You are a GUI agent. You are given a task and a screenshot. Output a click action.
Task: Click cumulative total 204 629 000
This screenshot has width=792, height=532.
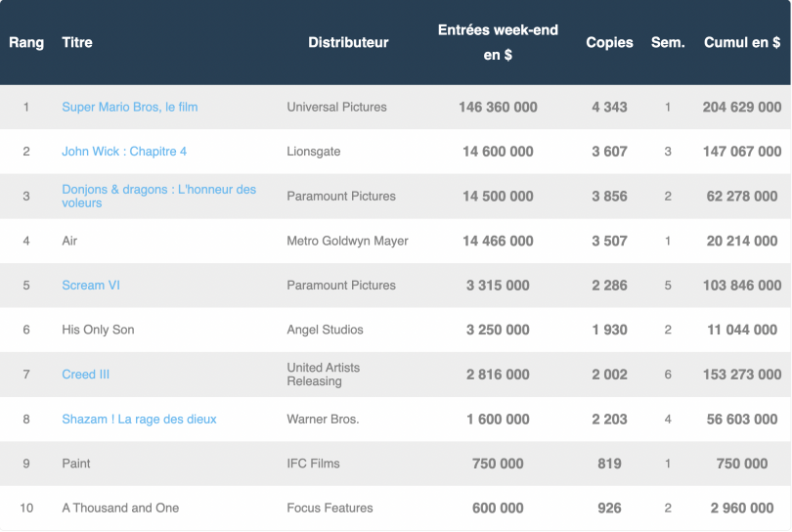click(x=742, y=108)
